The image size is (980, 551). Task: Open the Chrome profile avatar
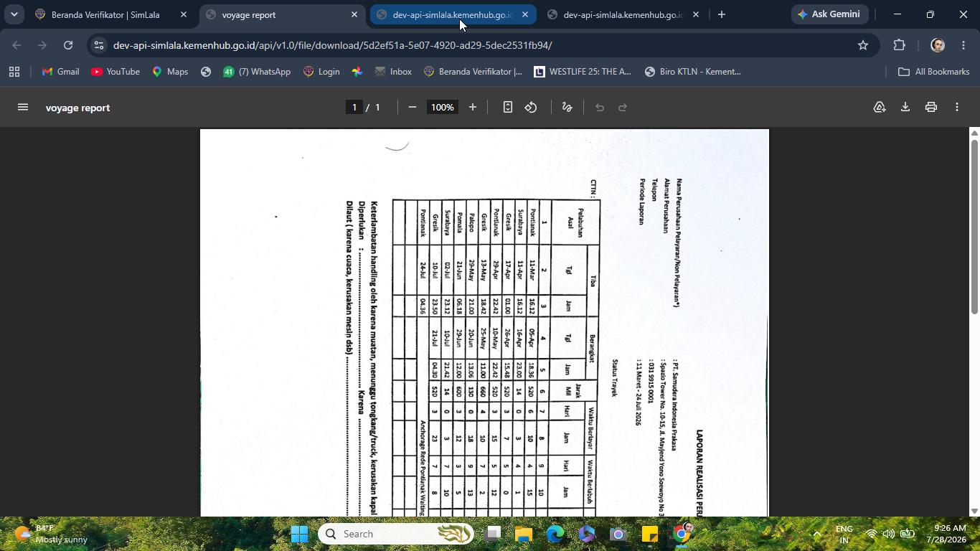point(938,45)
